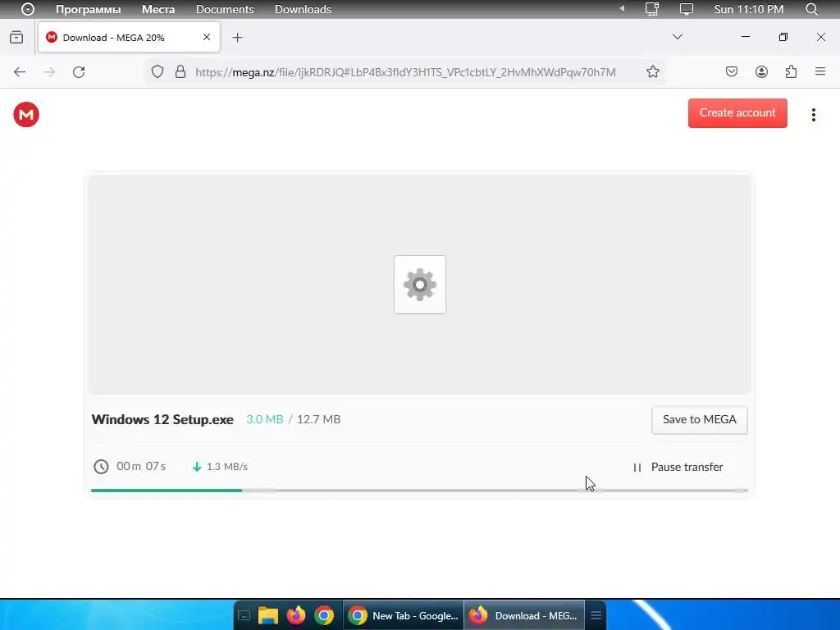Launch Firefox from the taskbar launcher
This screenshot has height=630, width=840.
295,615
